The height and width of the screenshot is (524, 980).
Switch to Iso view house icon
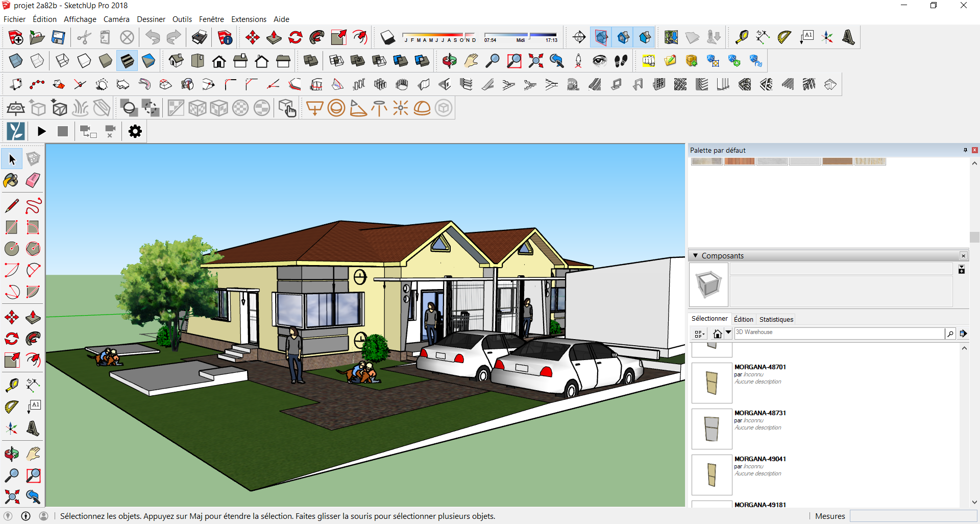[176, 61]
